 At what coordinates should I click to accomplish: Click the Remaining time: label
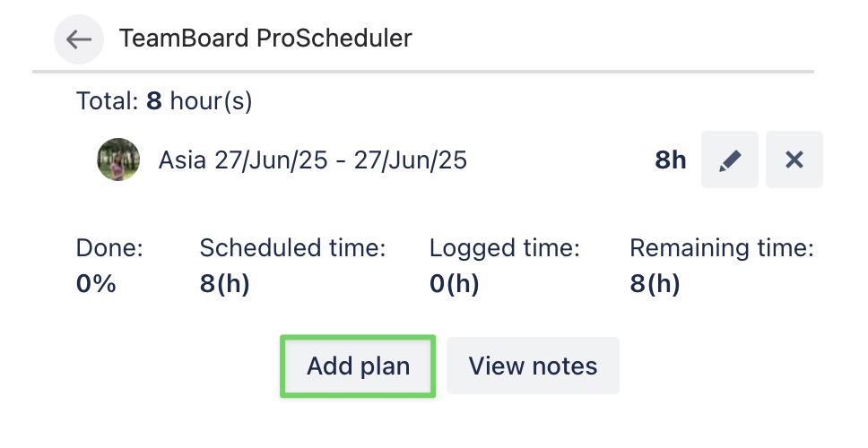click(x=721, y=248)
